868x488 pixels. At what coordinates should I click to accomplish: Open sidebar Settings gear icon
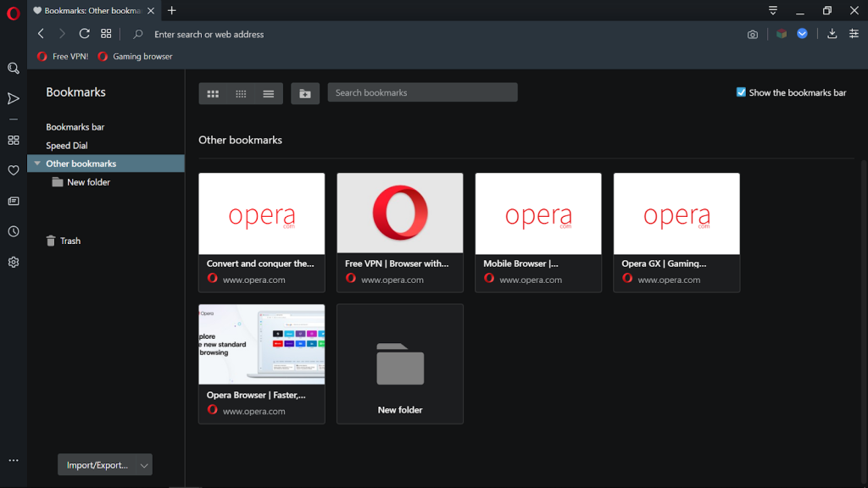[x=13, y=263]
